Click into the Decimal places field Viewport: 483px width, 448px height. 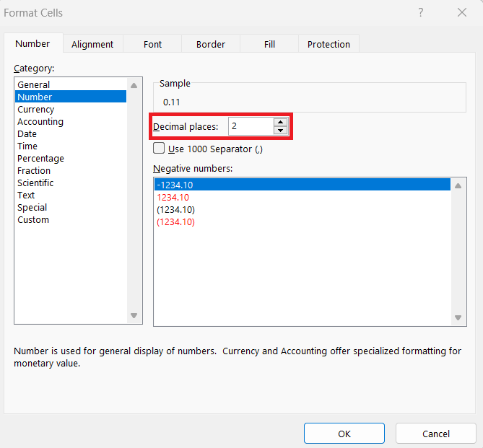251,126
